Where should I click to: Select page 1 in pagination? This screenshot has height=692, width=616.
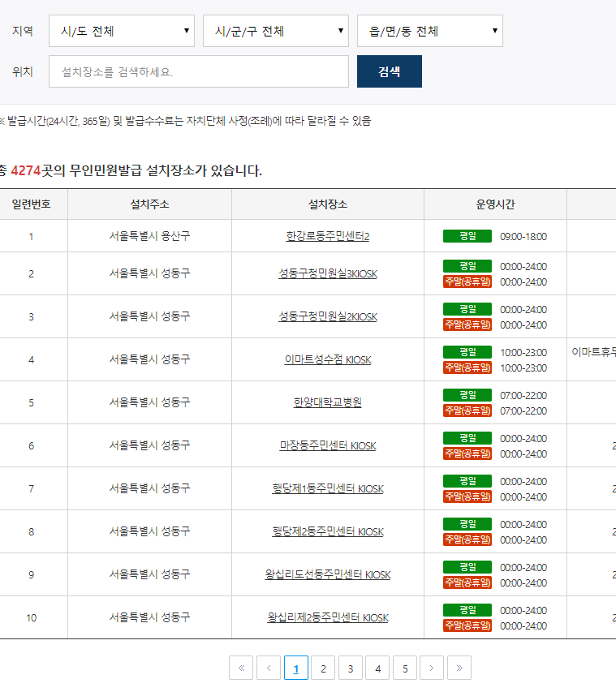[x=296, y=668]
